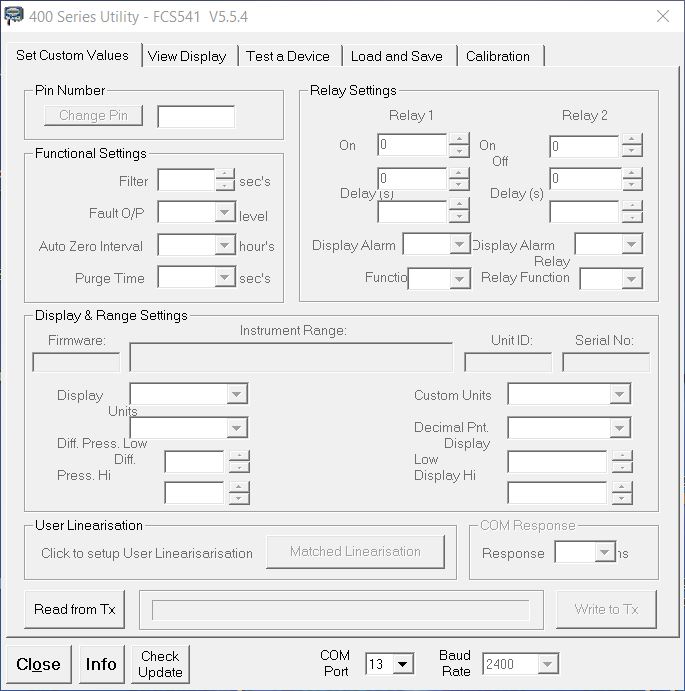Image resolution: width=685 pixels, height=691 pixels.
Task: Open the Info dialog
Action: tap(101, 664)
